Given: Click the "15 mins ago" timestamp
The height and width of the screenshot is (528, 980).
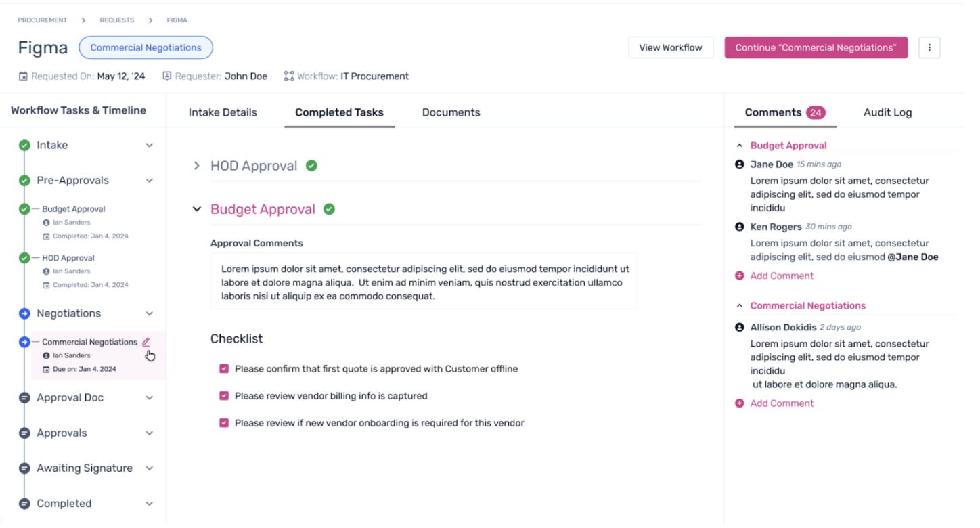Looking at the screenshot, I should click(x=819, y=164).
